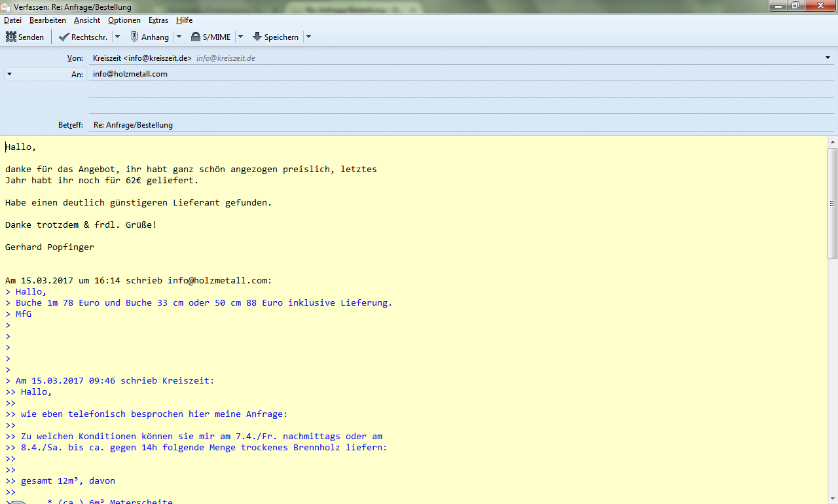
Task: Change the An recipient type selector
Action: pos(9,74)
